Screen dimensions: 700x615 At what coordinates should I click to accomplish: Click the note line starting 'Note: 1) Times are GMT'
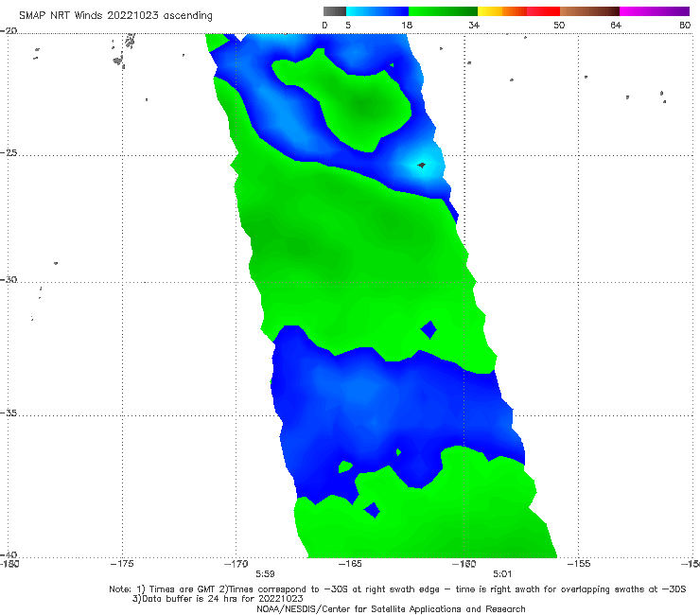coord(397,589)
